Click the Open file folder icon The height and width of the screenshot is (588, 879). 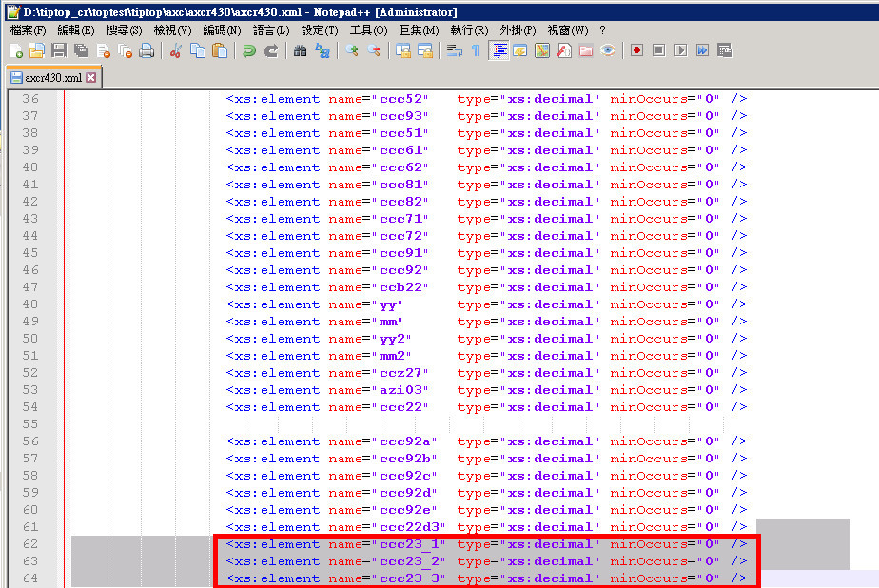37,51
